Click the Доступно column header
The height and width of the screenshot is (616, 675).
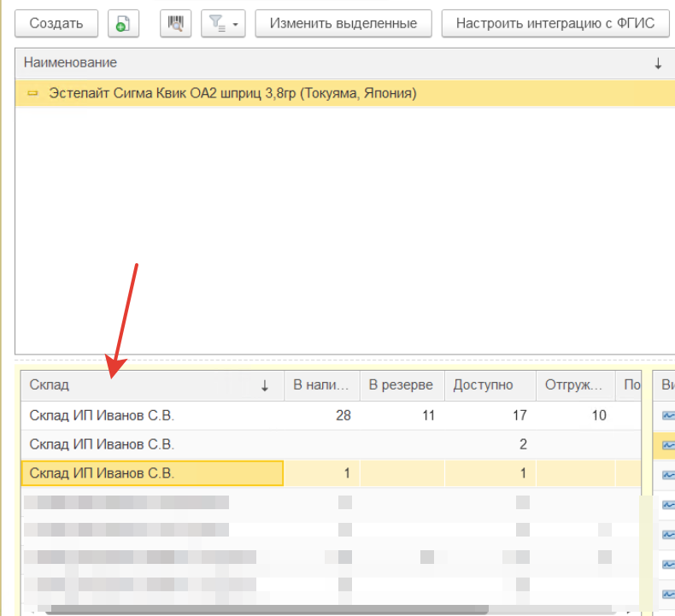(x=490, y=384)
